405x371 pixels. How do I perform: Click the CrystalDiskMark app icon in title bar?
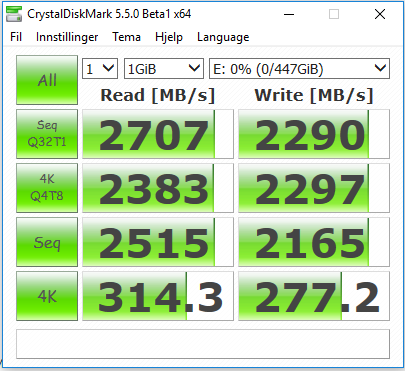14,14
